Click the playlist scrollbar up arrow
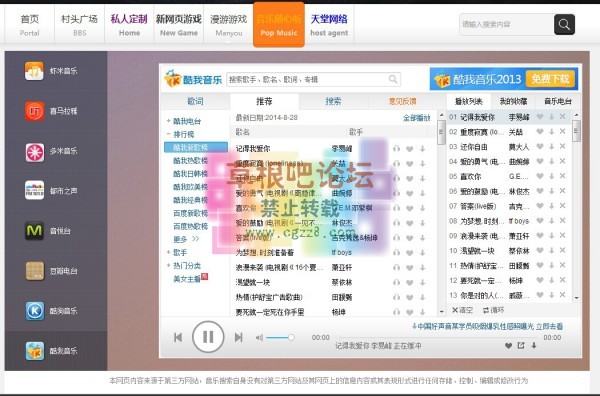Screen dimensions: 600x396 pos(576,115)
